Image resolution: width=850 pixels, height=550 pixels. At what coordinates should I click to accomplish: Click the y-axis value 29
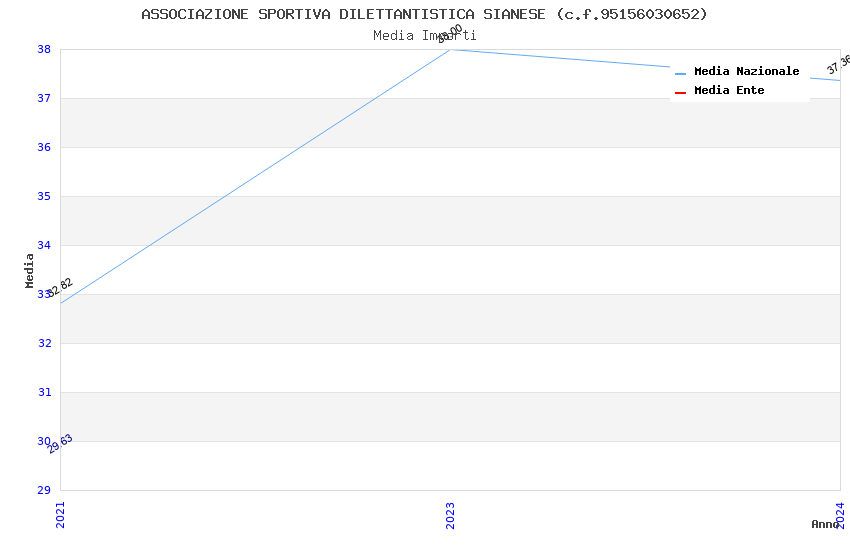pyautogui.click(x=44, y=490)
